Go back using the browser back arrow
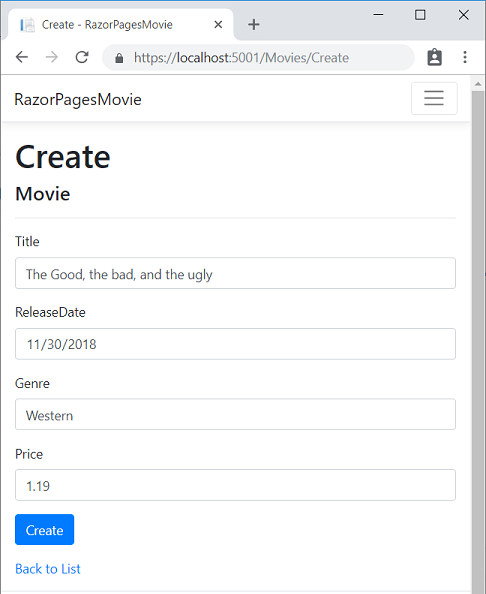The height and width of the screenshot is (594, 486). click(22, 57)
